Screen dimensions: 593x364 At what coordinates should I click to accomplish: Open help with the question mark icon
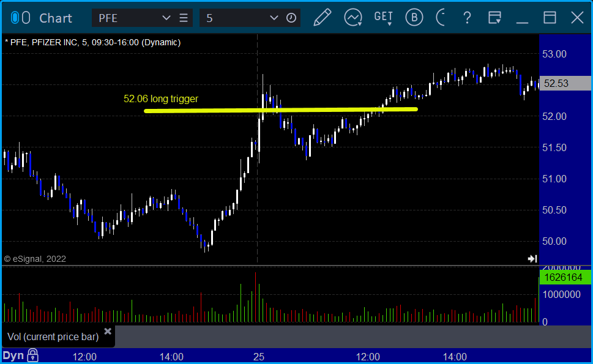tap(467, 18)
